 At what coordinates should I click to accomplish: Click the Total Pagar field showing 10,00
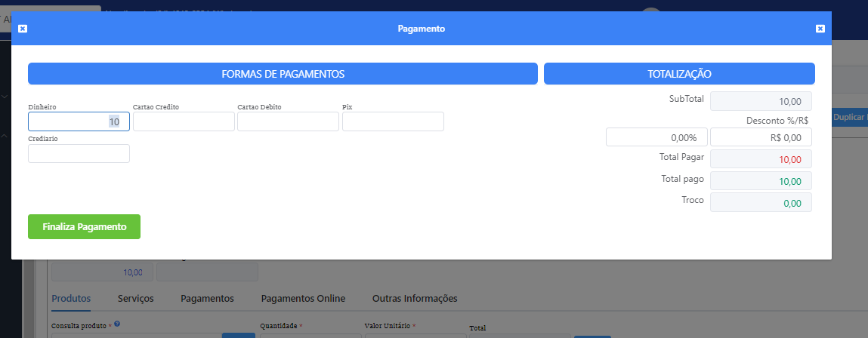(761, 159)
